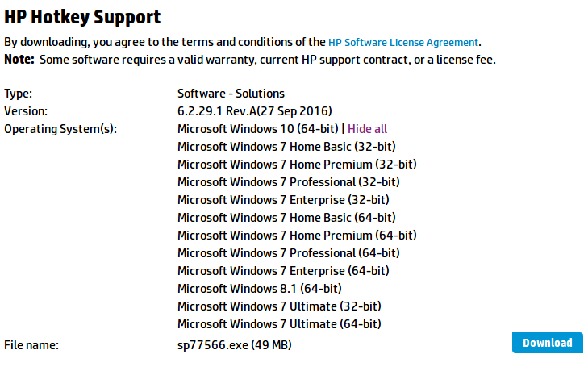Click Windows 7 Home Premium (64-bit) entry
The height and width of the screenshot is (371, 588).
(297, 236)
